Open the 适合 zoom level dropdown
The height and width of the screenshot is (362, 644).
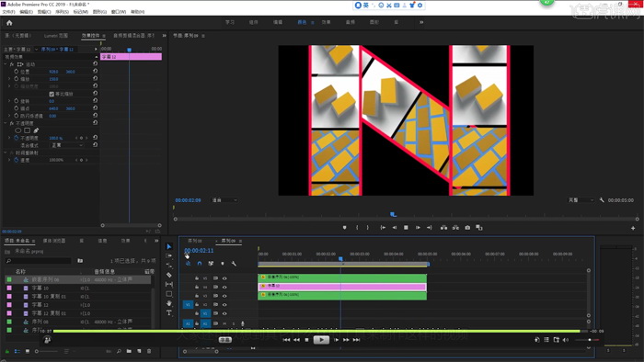point(224,200)
